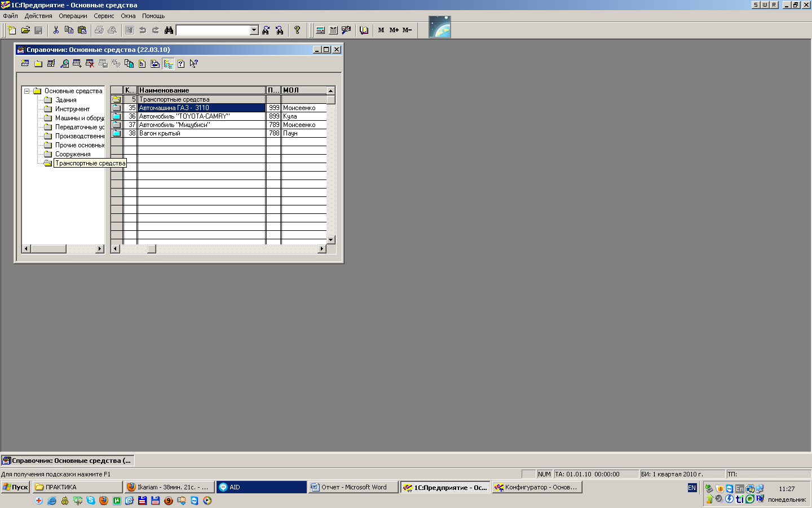Open the Calendar icon
This screenshot has height=508, width=812.
pos(333,30)
